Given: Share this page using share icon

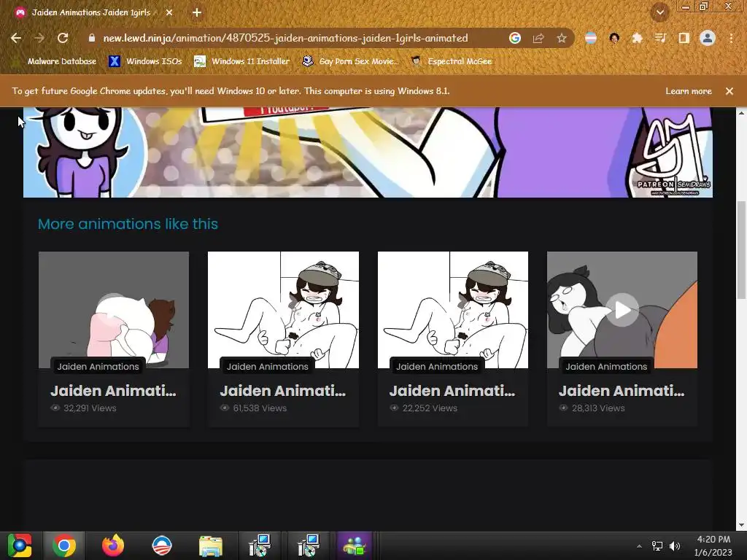Looking at the screenshot, I should (538, 38).
